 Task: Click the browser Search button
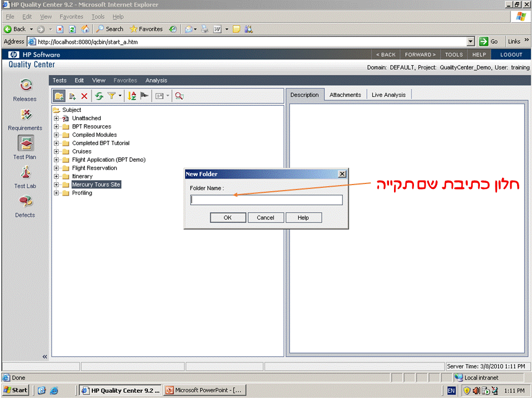click(110, 29)
